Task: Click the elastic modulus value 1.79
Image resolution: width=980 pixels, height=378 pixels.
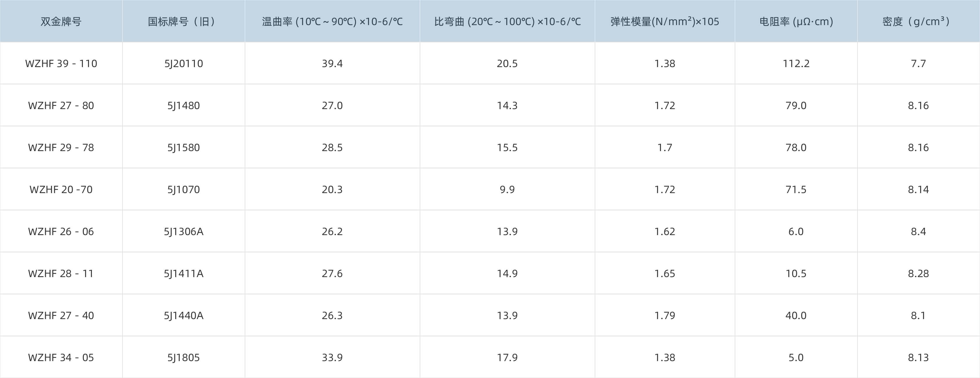Action: tap(665, 316)
